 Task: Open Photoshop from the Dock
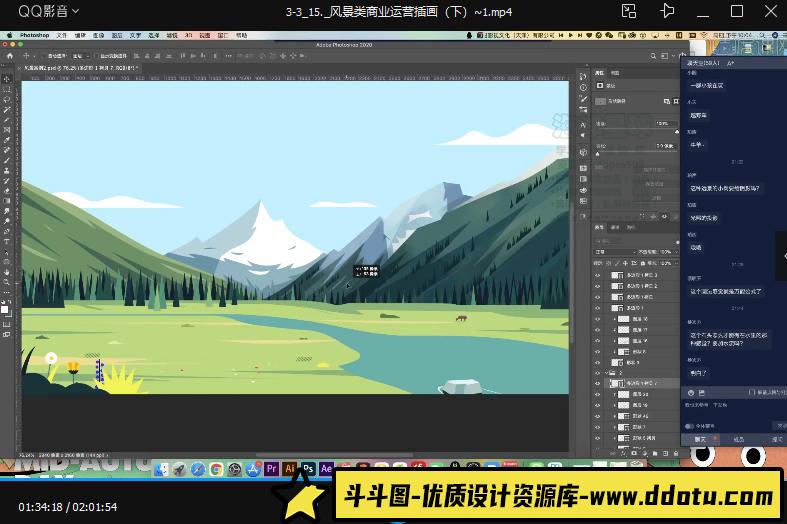click(308, 468)
